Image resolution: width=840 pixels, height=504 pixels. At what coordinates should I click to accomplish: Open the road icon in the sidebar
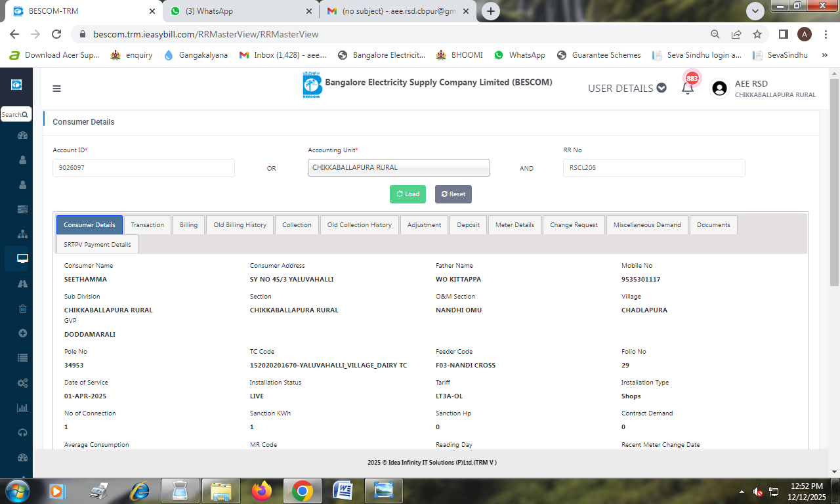point(22,284)
